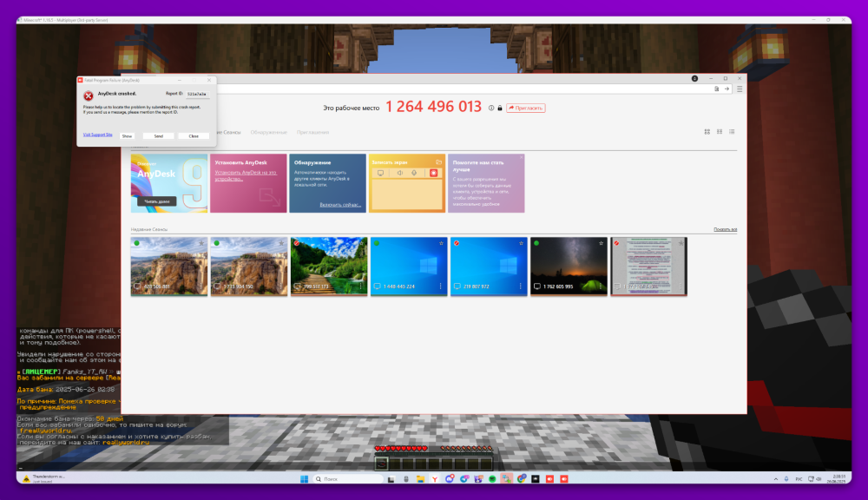
Task: Click the Close button next to Send
Action: pos(194,135)
